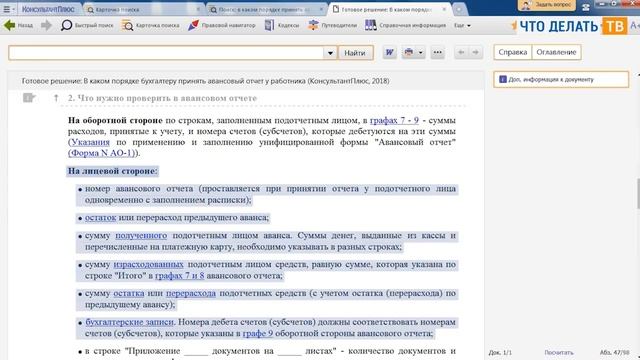Go to the previous search match arrow
Image resolution: width=640 pixels, height=360 pixels.
tap(461, 52)
